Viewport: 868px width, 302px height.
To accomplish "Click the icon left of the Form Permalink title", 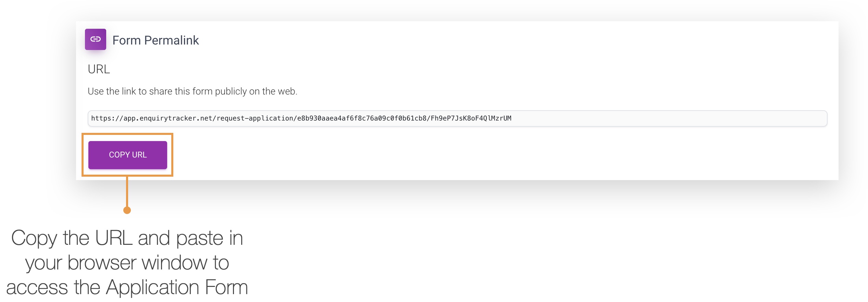I will 96,39.
